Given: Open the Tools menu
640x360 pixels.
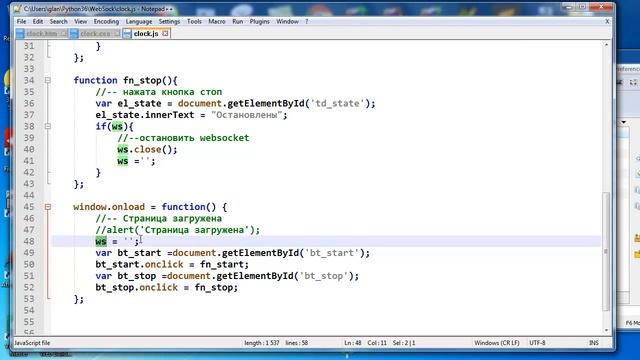Looking at the screenshot, I should [194, 21].
